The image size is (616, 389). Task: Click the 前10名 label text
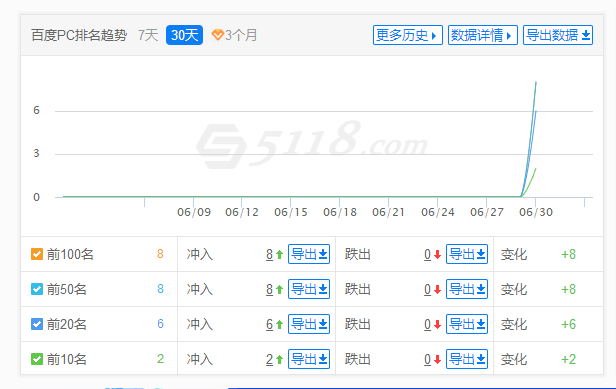point(66,359)
